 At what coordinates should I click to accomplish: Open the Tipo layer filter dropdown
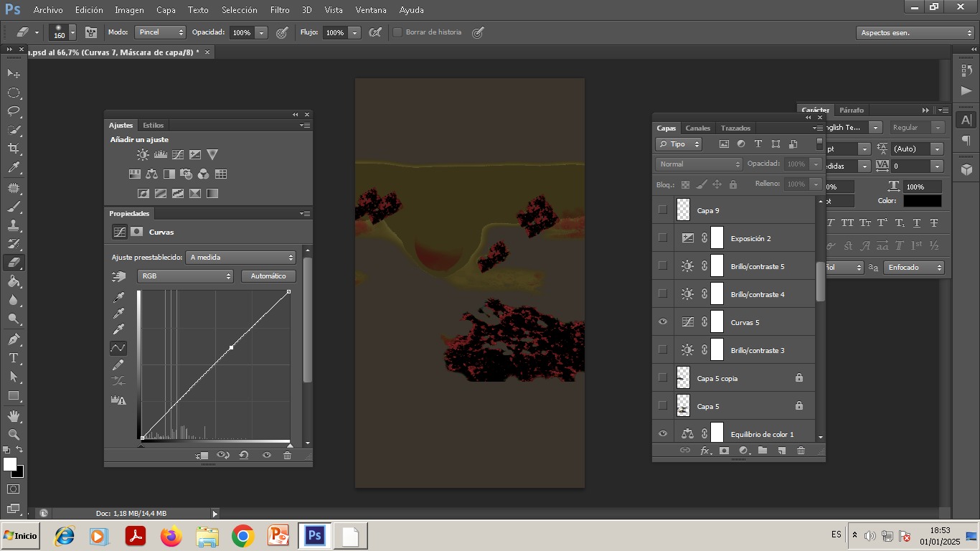679,144
